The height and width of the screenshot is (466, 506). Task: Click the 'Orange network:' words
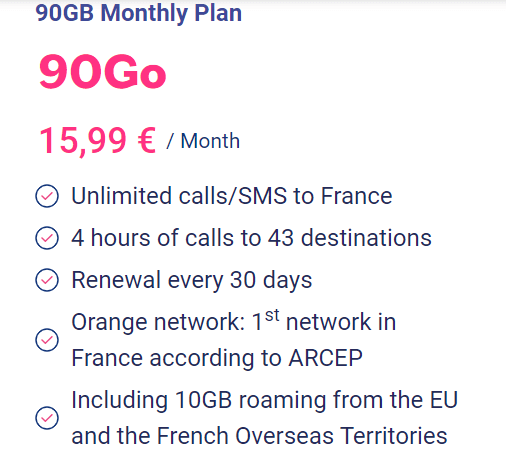point(158,323)
